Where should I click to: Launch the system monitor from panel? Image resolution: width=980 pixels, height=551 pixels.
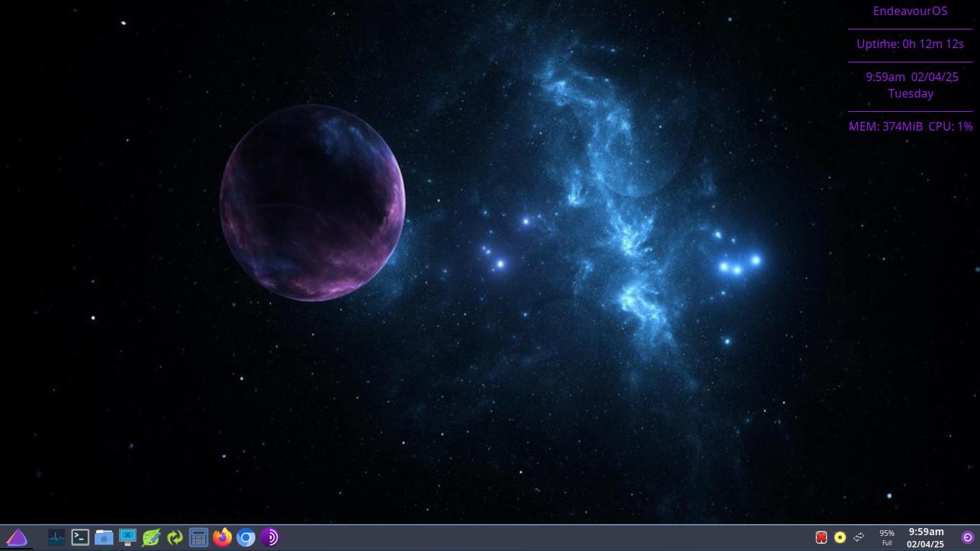click(57, 537)
